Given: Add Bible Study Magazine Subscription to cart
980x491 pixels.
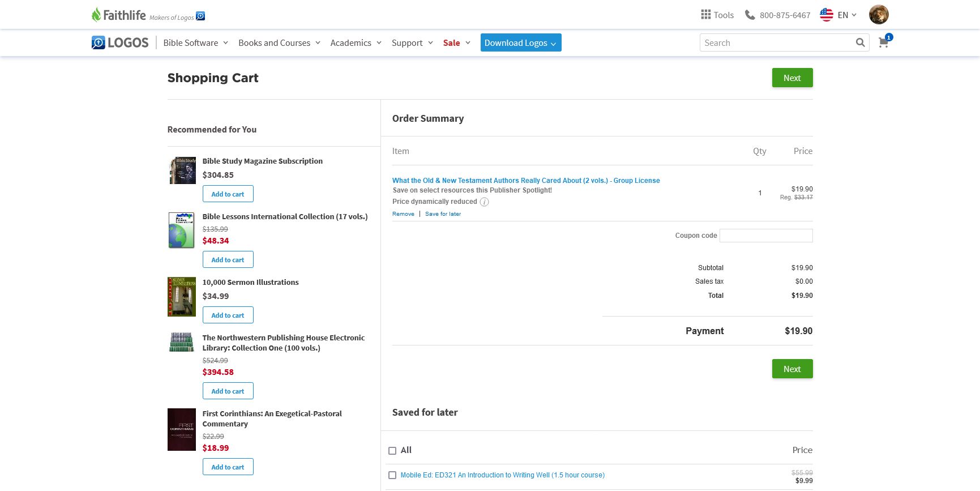Looking at the screenshot, I should pos(228,194).
